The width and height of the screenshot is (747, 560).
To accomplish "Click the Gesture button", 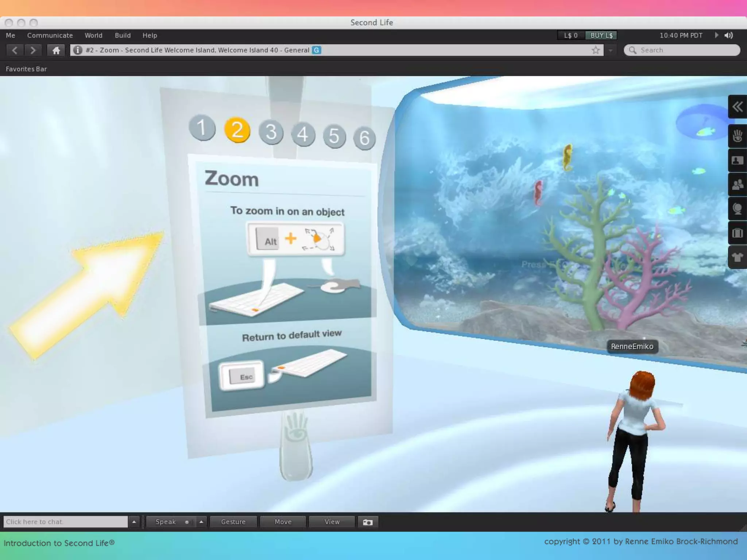I will click(233, 522).
